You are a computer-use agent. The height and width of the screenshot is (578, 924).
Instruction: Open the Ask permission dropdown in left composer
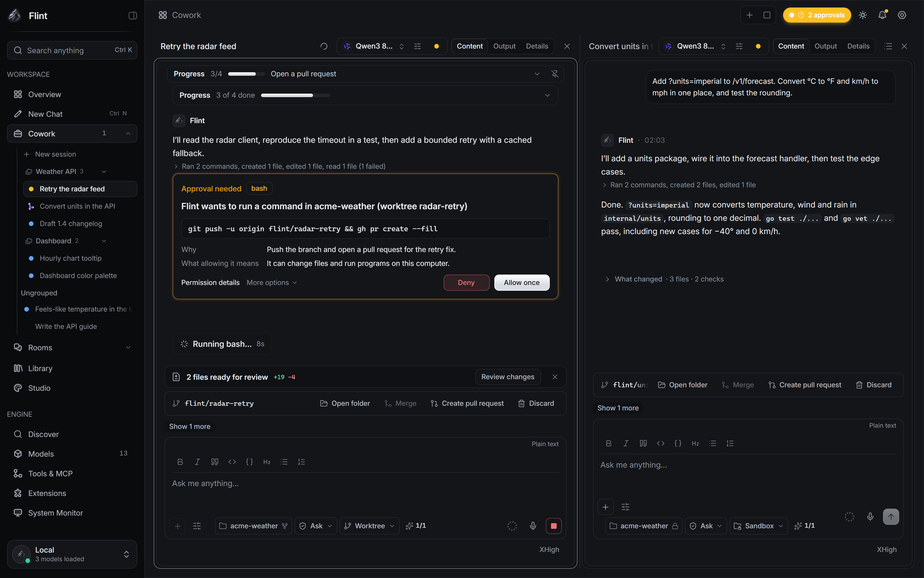pyautogui.click(x=316, y=526)
